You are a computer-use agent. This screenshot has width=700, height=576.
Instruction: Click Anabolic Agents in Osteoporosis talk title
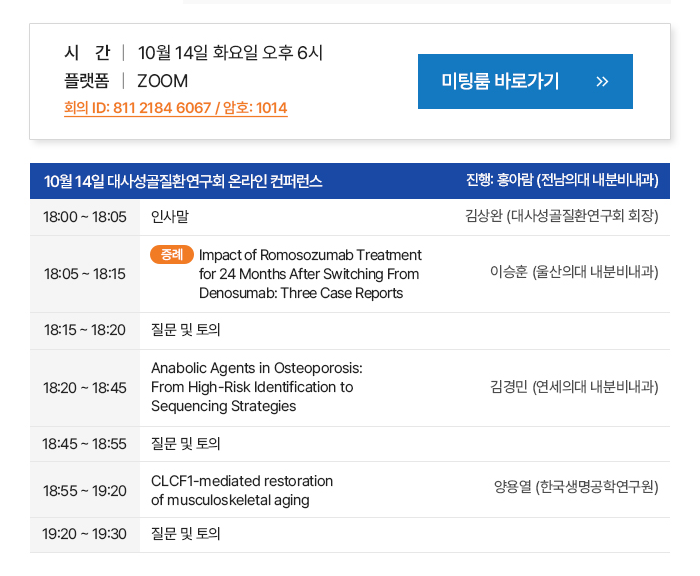coord(256,387)
